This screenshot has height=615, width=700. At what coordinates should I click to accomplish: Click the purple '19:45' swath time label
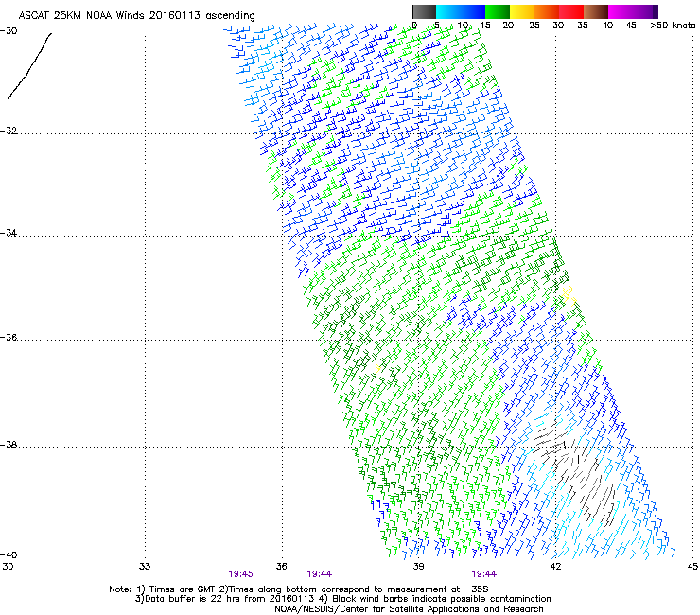click(x=240, y=574)
